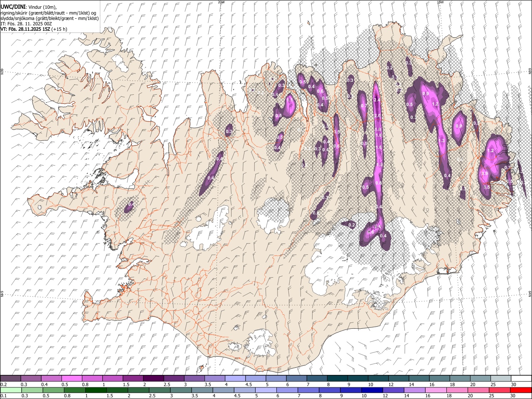This screenshot has width=532, height=399.
Task: Click the "IT: Fös. 28. 11. 2025 00Z" line
Action: tap(26, 24)
